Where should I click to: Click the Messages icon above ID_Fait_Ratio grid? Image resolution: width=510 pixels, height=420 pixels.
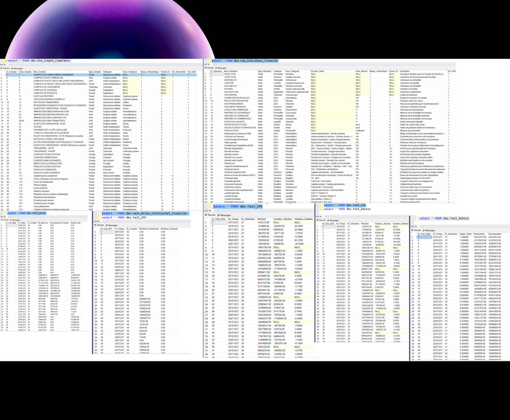point(424,230)
